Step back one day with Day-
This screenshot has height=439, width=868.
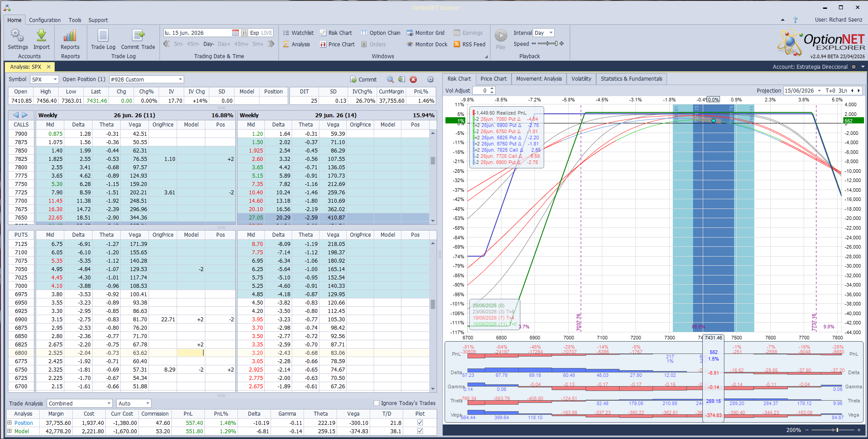click(x=209, y=44)
